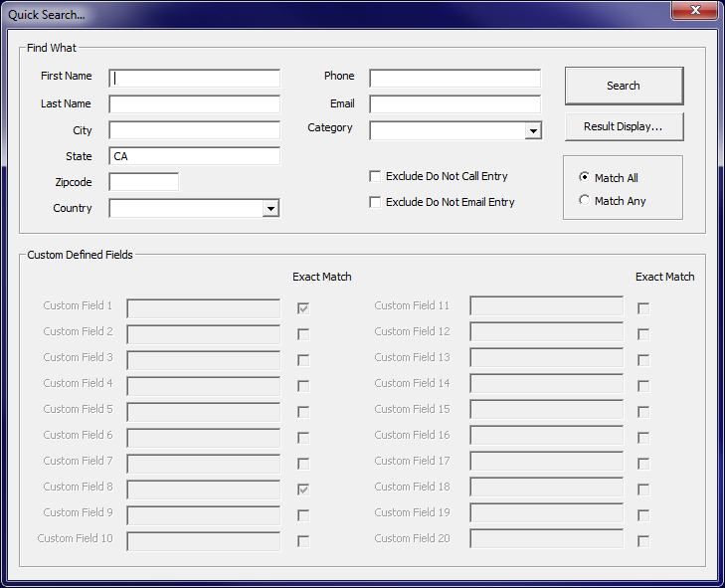725x588 pixels.
Task: Open the Result Display options
Action: [624, 127]
